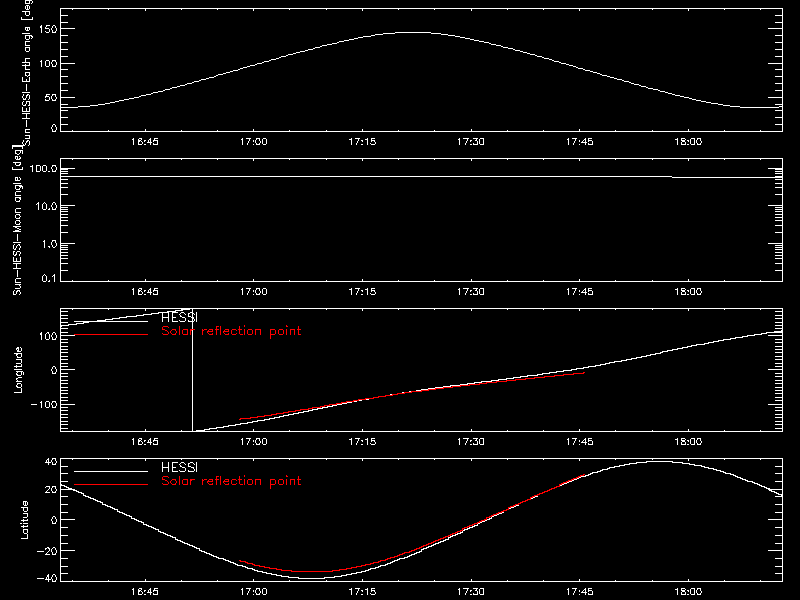Click 17:15 under the Longitude plot

(x=362, y=442)
